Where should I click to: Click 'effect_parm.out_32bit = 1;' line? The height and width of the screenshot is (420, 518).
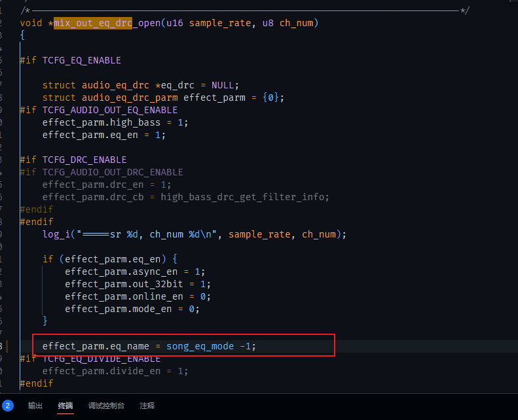click(x=138, y=284)
